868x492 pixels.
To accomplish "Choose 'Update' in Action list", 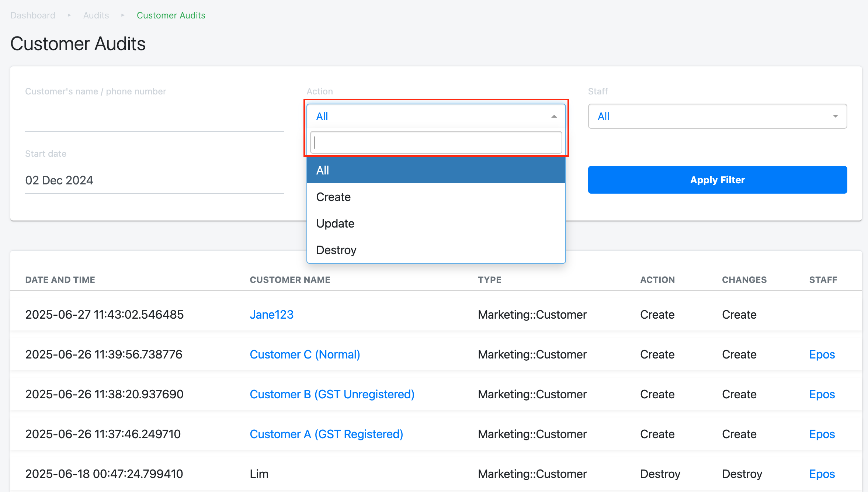I will click(x=335, y=224).
